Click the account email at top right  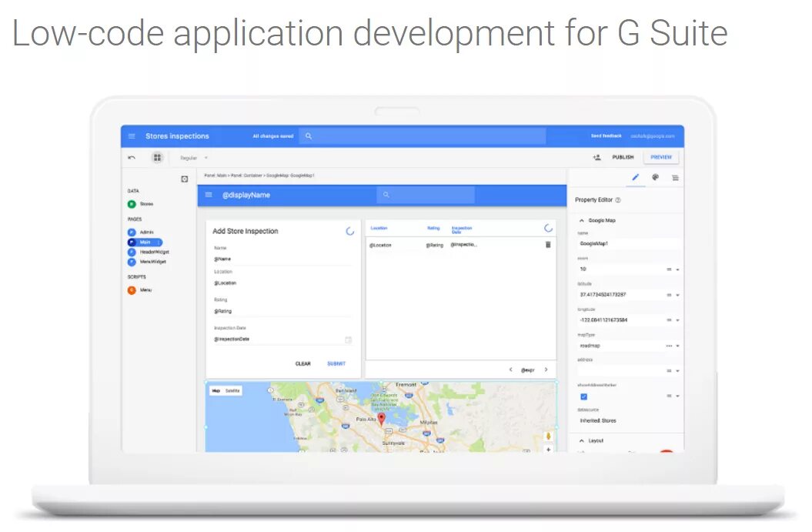(x=653, y=136)
